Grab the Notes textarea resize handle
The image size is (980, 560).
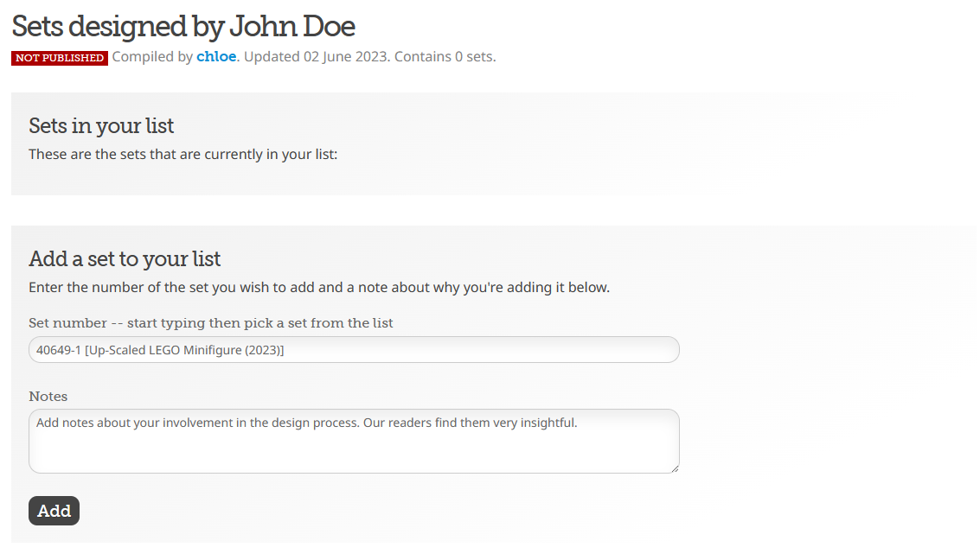click(674, 468)
